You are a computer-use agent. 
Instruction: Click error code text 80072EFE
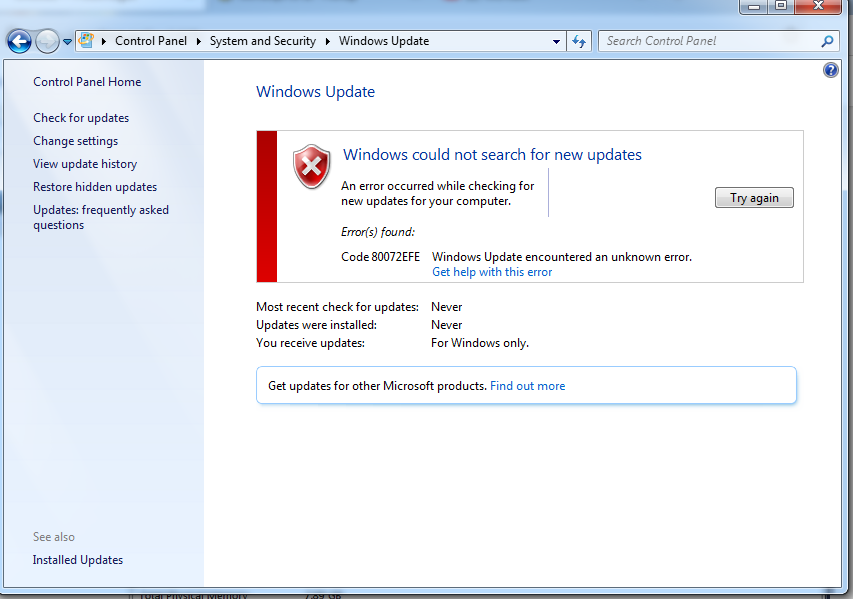point(395,257)
